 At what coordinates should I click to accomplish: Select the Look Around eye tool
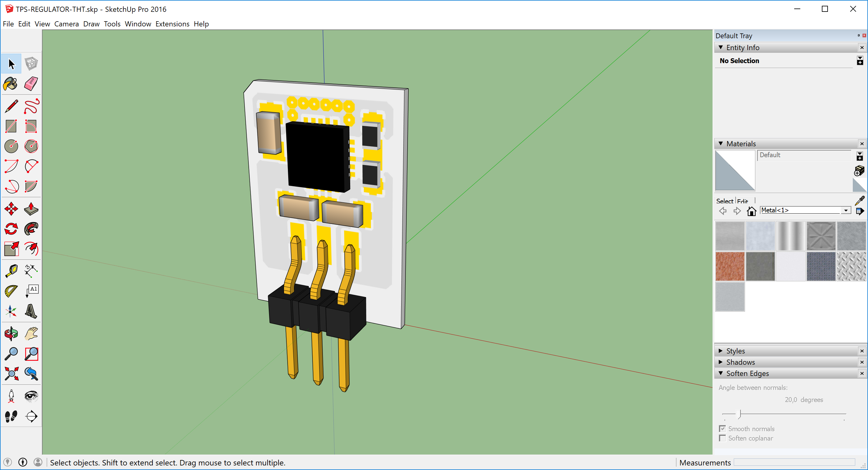31,396
